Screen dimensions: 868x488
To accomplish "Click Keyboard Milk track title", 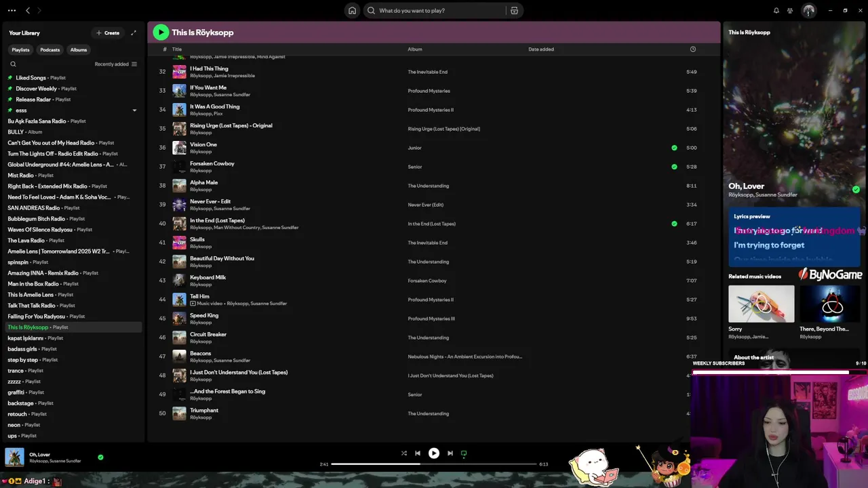I will 208,277.
